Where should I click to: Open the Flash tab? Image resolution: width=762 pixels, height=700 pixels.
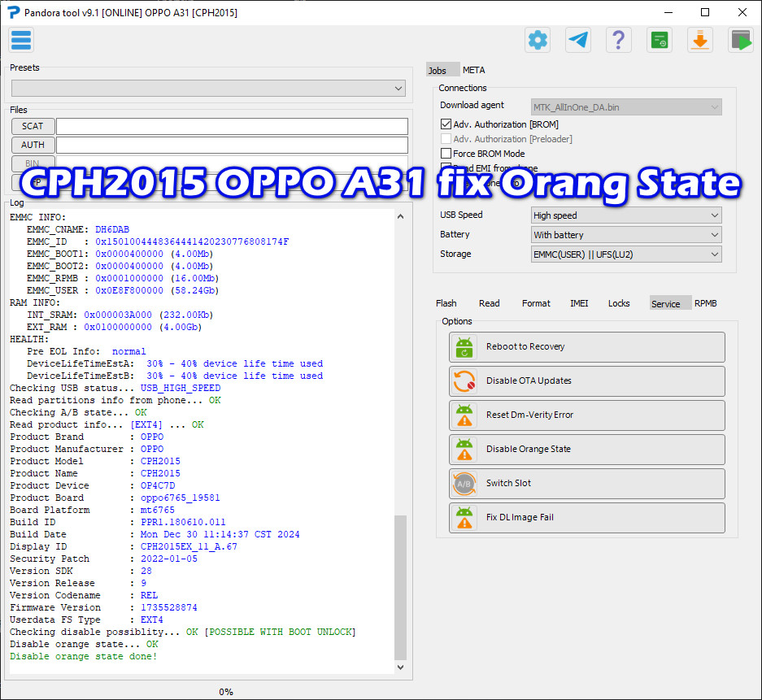(446, 303)
